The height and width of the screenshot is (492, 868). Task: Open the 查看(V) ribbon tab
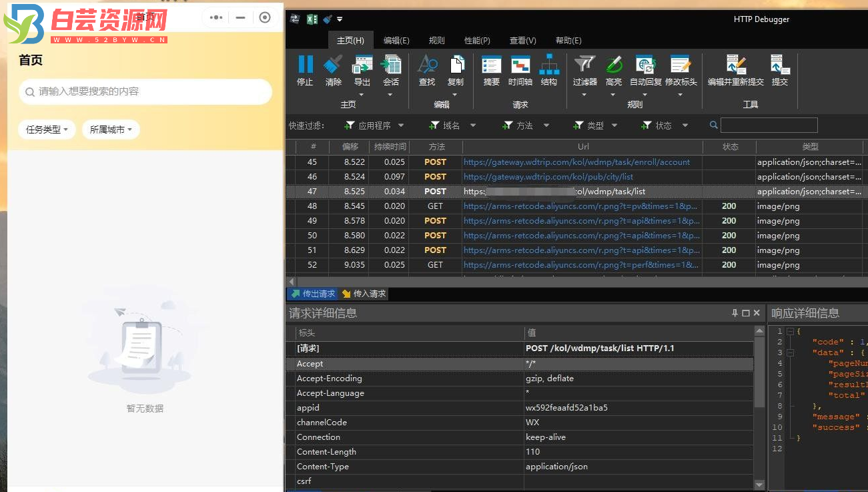pyautogui.click(x=523, y=41)
